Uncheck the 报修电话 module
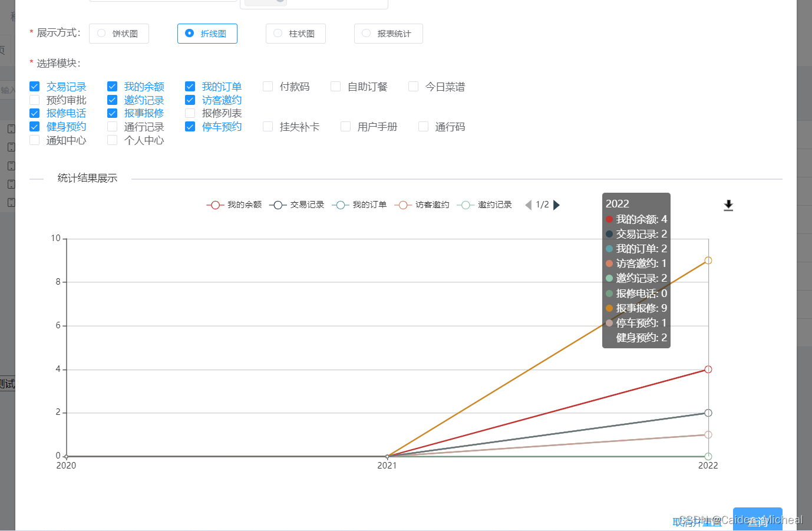 click(35, 113)
